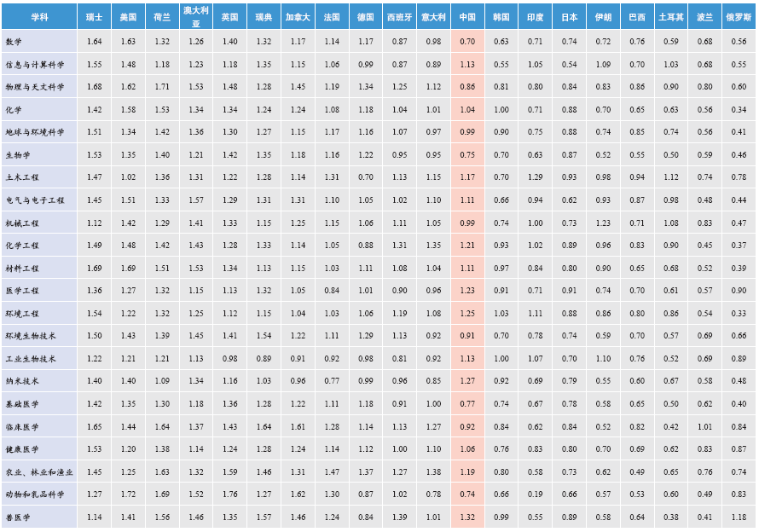
Task: Click 印度 value in 动物和乳品科学 row
Action: (536, 494)
